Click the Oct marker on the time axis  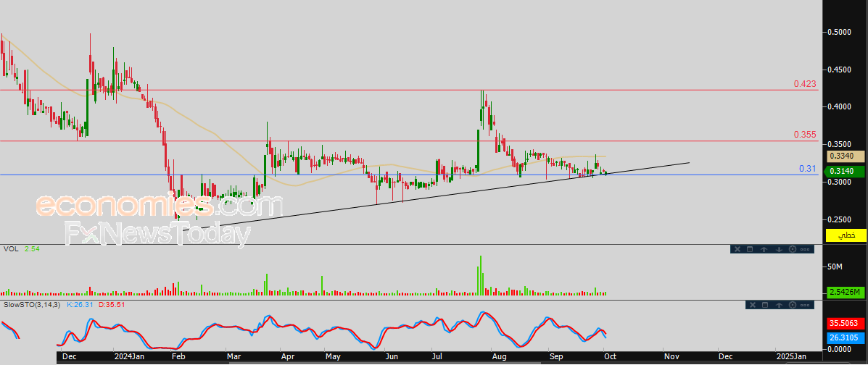(609, 356)
